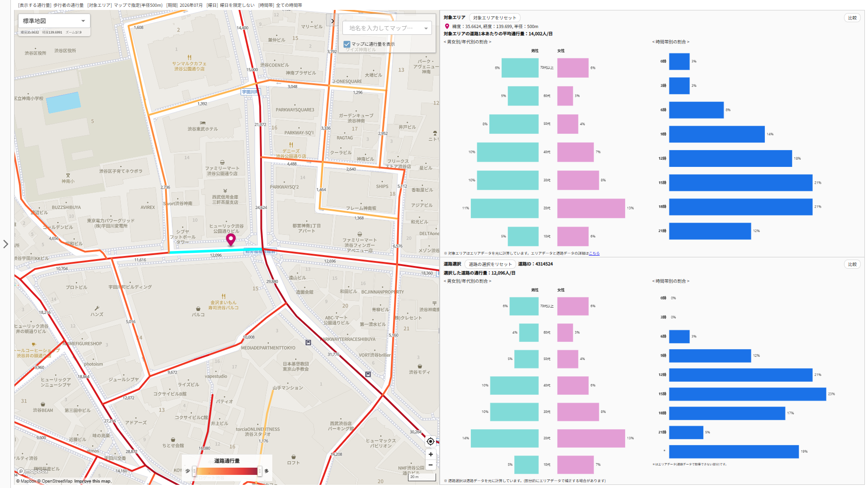Click the 対象エリアをリセット button
The width and height of the screenshot is (868, 488).
point(494,18)
